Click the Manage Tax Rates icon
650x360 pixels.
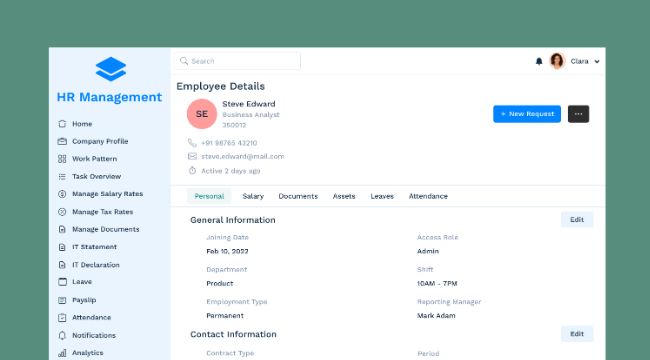tap(62, 212)
